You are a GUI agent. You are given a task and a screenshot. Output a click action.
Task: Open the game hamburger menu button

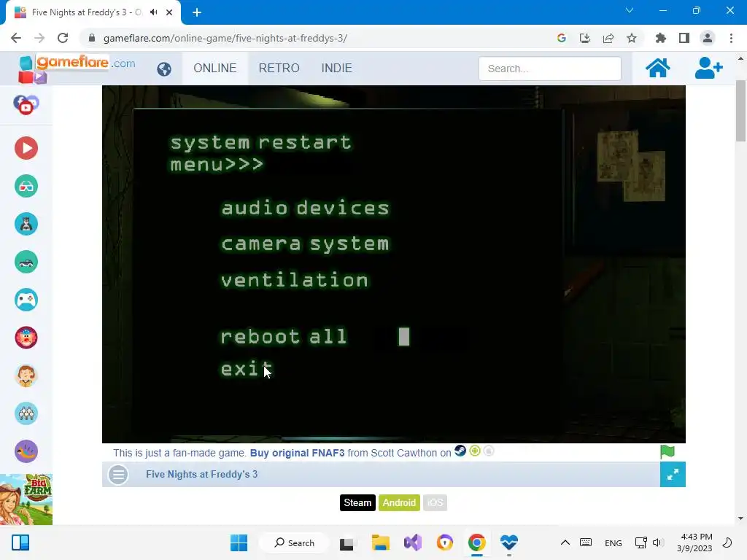coord(118,474)
